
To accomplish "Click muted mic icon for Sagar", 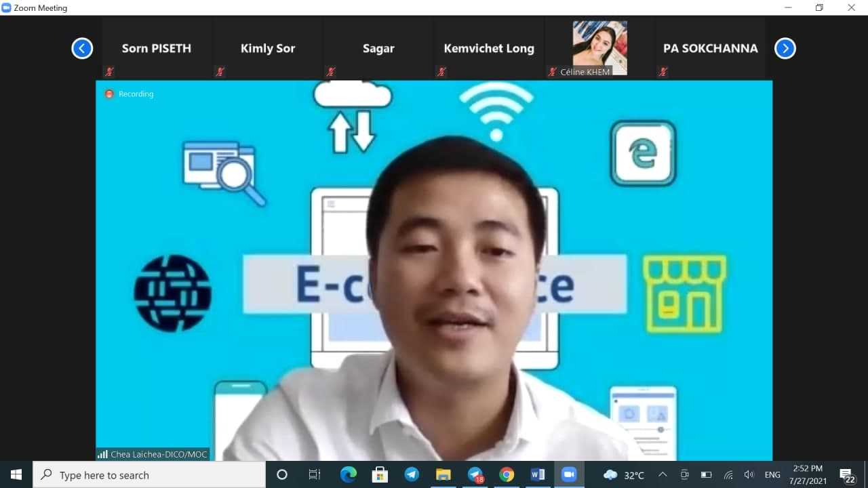I will click(330, 71).
